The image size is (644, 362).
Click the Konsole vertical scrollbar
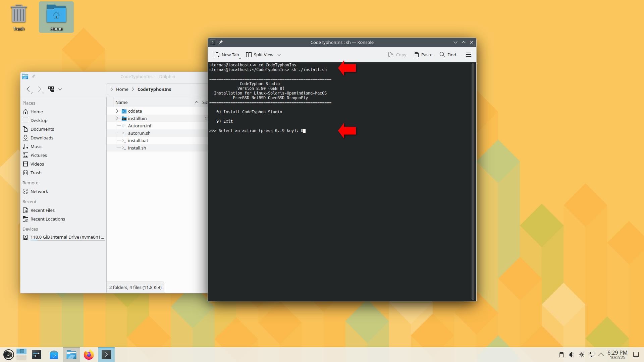(x=473, y=181)
